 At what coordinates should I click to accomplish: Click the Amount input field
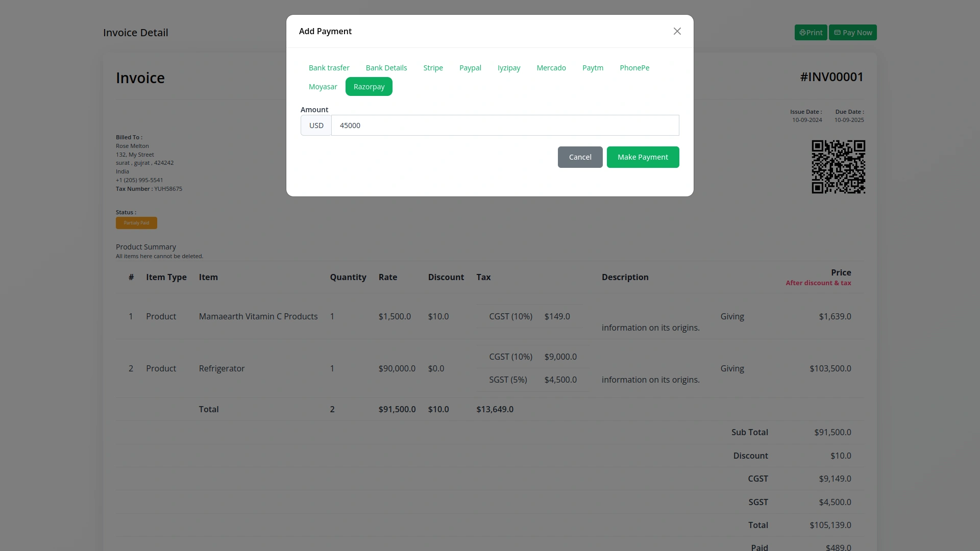click(504, 126)
